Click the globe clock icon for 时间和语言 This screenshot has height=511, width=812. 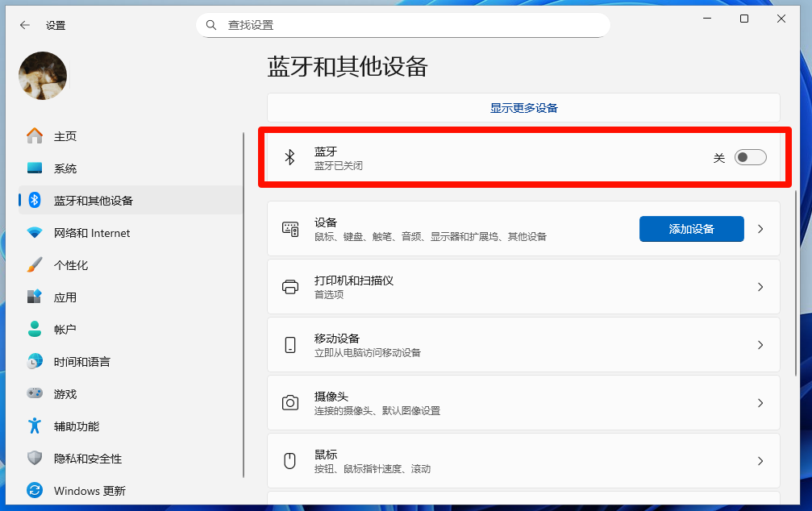point(35,361)
